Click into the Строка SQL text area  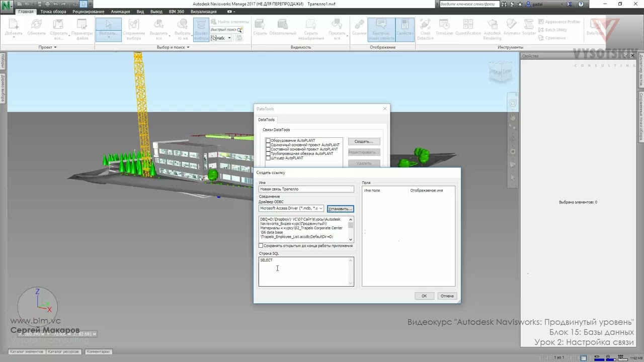pyautogui.click(x=306, y=271)
